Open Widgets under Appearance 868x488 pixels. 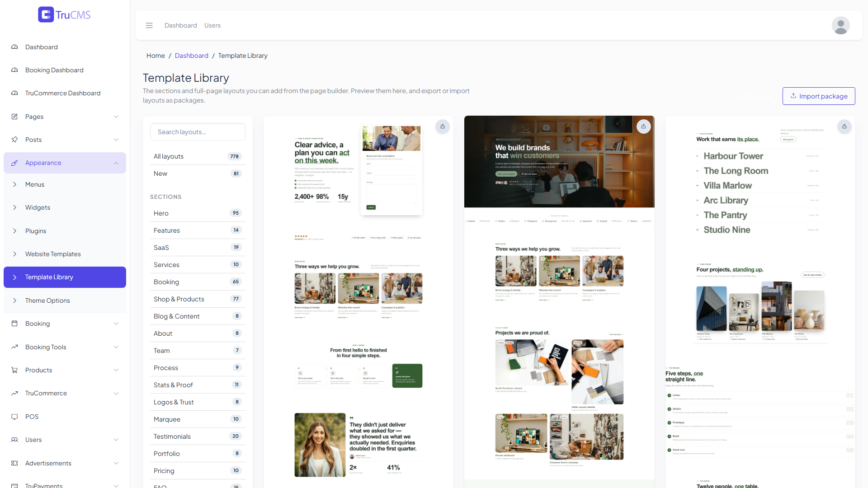point(65,207)
